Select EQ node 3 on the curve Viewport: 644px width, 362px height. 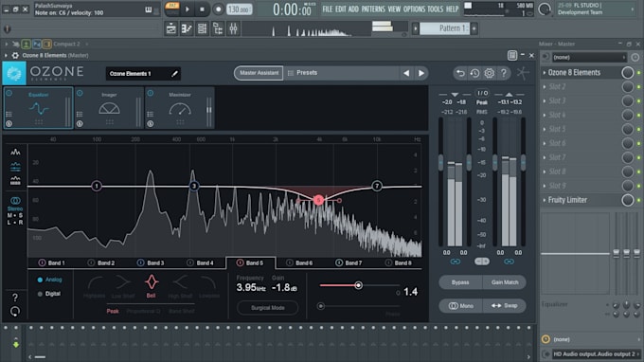coord(194,186)
